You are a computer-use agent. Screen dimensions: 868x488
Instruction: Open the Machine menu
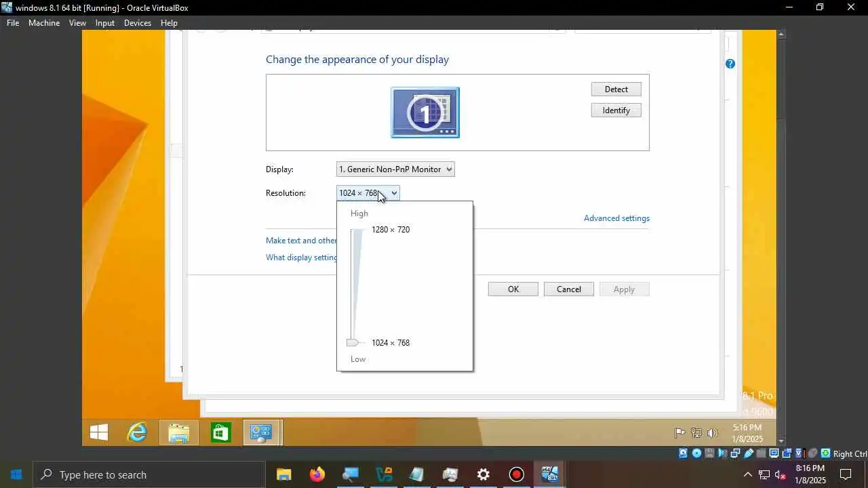[x=44, y=22]
